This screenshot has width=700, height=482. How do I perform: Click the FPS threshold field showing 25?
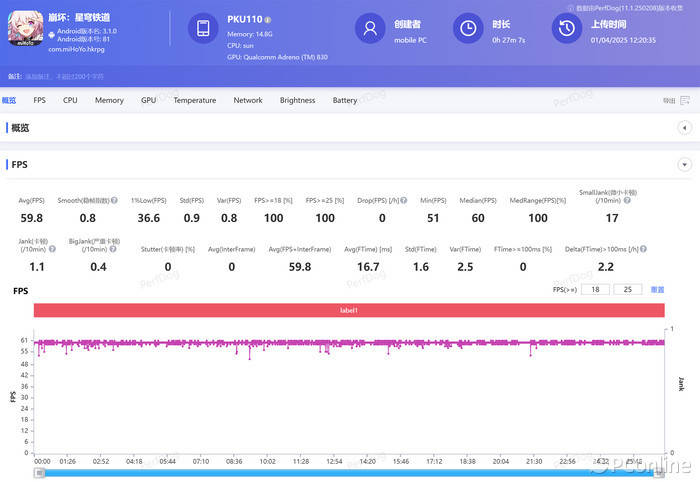pyautogui.click(x=627, y=289)
